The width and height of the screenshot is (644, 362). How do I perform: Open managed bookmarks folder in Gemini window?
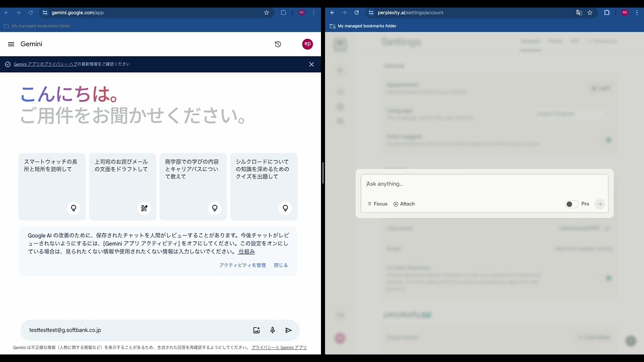point(37,26)
